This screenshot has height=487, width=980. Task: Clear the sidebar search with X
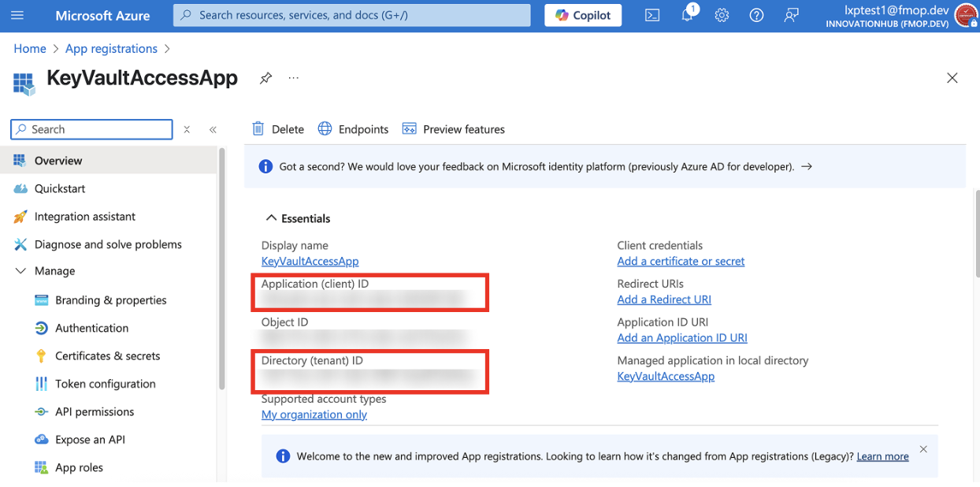tap(187, 129)
